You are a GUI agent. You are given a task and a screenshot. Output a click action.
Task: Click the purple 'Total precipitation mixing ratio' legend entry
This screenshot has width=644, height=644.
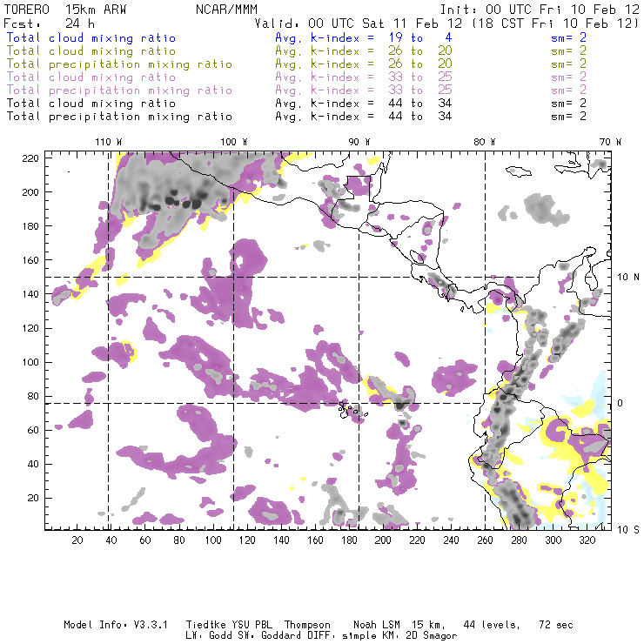point(119,91)
